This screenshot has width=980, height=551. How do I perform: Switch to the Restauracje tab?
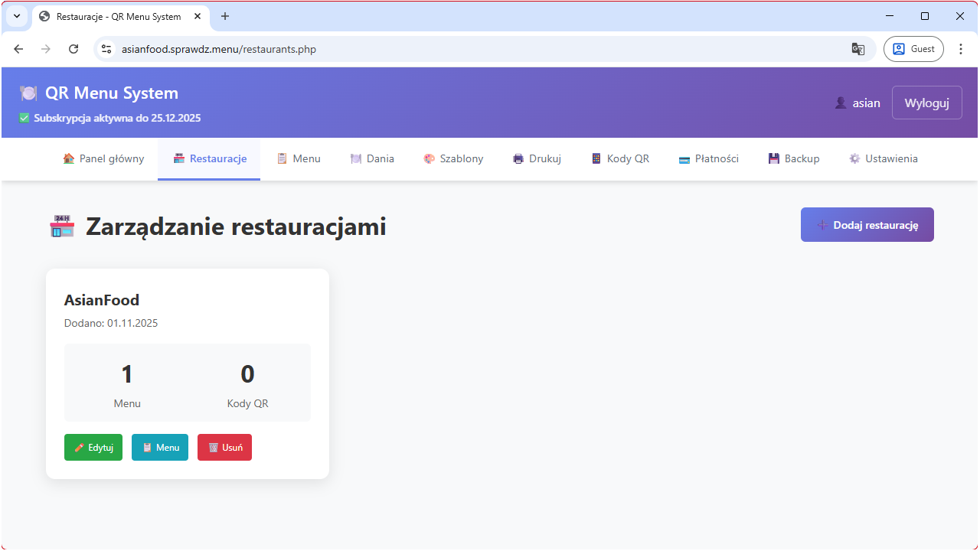click(x=208, y=158)
